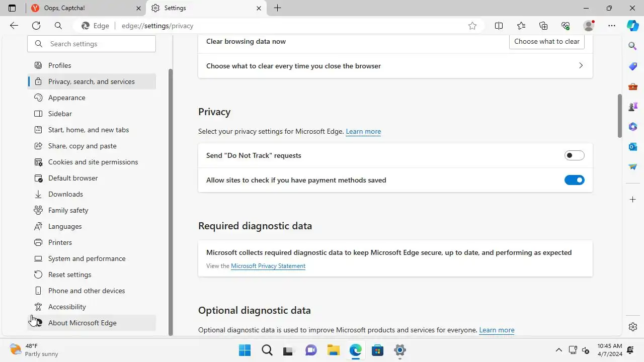The height and width of the screenshot is (362, 644).
Task: Launch Copilot from toolbar corner
Action: click(x=633, y=26)
